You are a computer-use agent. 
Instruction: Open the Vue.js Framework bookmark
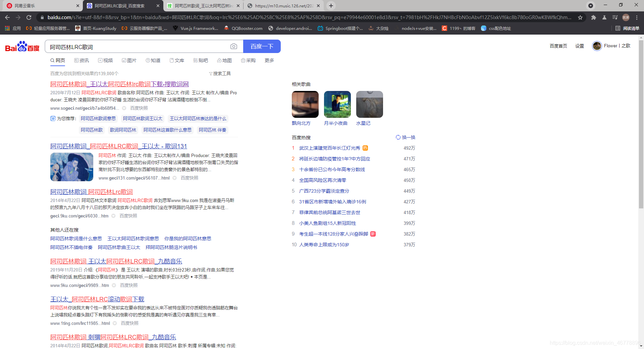pos(196,29)
